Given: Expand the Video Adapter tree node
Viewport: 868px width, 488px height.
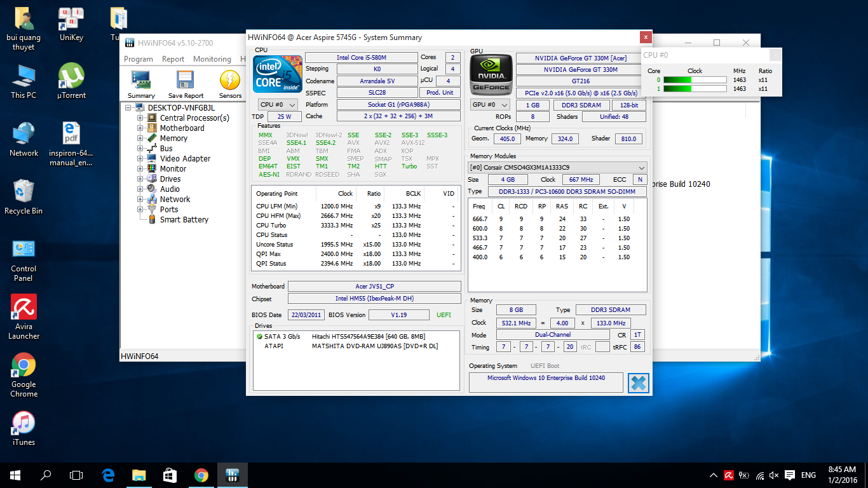Looking at the screenshot, I should click(x=140, y=158).
